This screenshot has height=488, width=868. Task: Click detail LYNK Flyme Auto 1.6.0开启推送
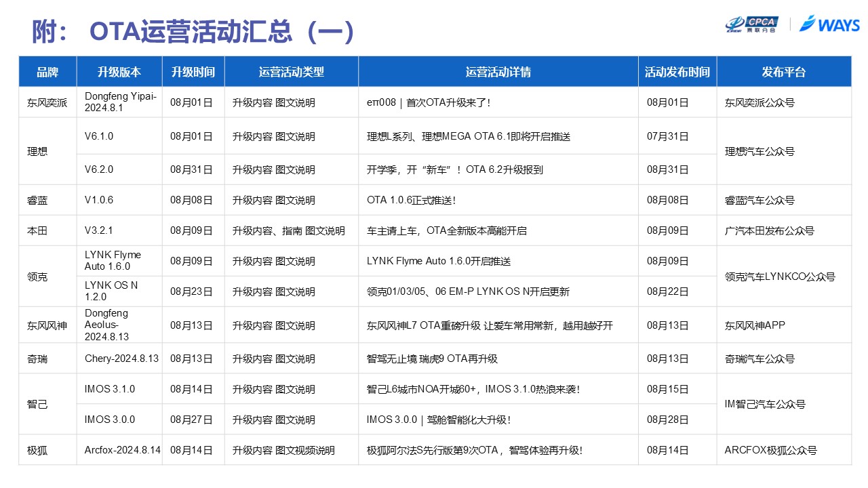pyautogui.click(x=439, y=261)
